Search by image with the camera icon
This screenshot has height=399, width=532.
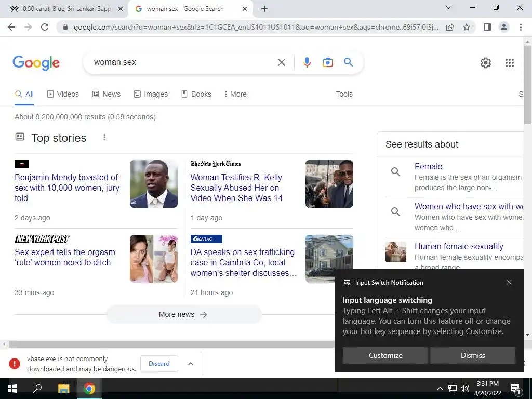pos(328,62)
